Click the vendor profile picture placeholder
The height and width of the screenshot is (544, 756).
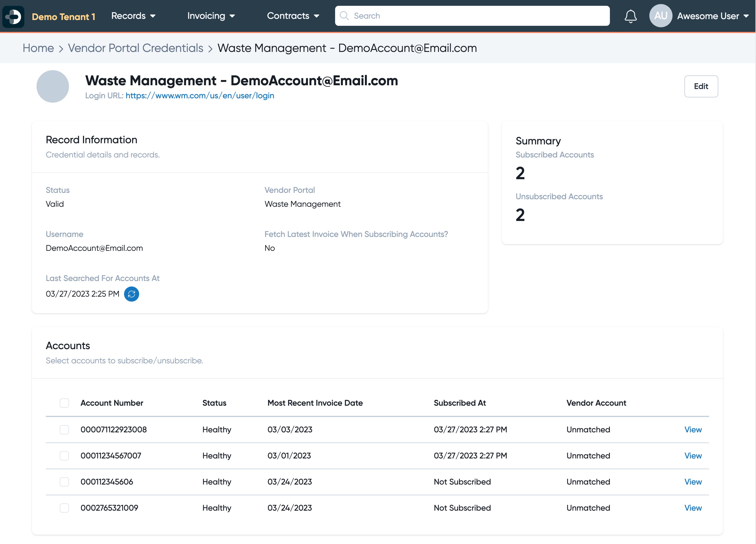coord(53,86)
